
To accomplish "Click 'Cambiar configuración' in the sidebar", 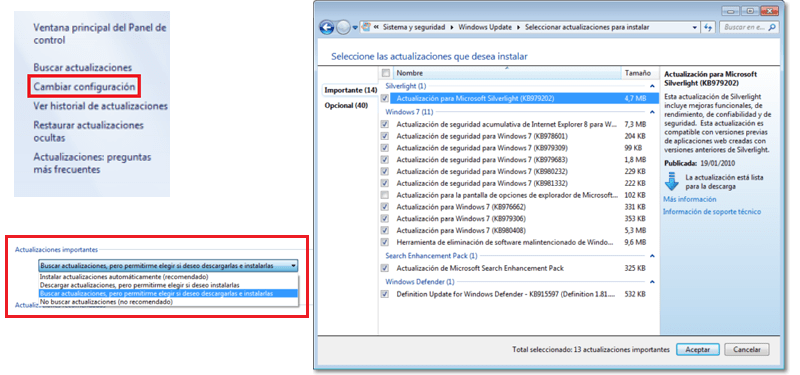I will click(85, 87).
